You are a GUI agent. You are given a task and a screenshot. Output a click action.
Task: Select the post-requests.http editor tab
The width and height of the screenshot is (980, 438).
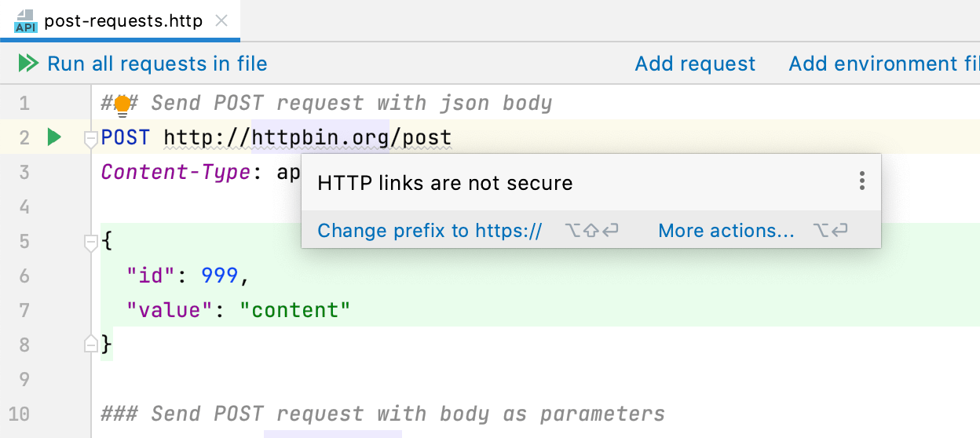(124, 21)
